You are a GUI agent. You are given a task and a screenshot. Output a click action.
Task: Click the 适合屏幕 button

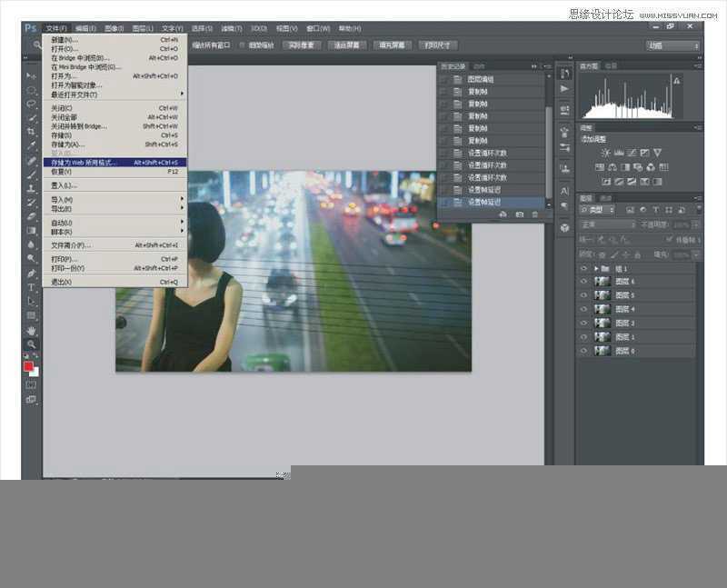click(x=347, y=45)
